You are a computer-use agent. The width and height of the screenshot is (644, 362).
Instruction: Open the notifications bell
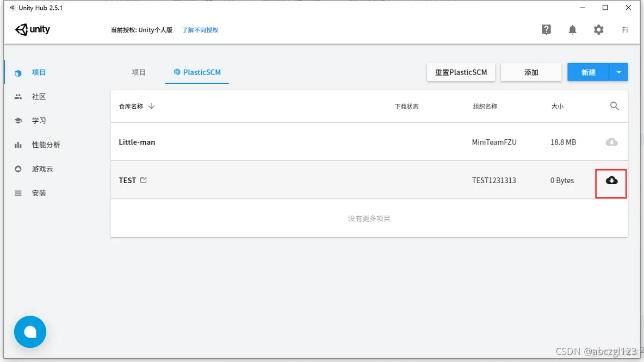pyautogui.click(x=572, y=29)
